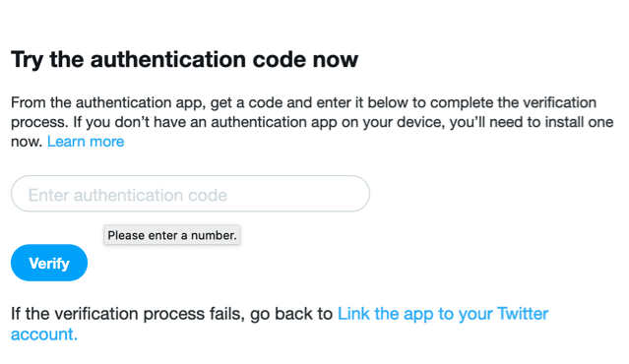The height and width of the screenshot is (364, 629).
Task: Click 'Learn more' after the word 'now.'
Action: point(86,142)
